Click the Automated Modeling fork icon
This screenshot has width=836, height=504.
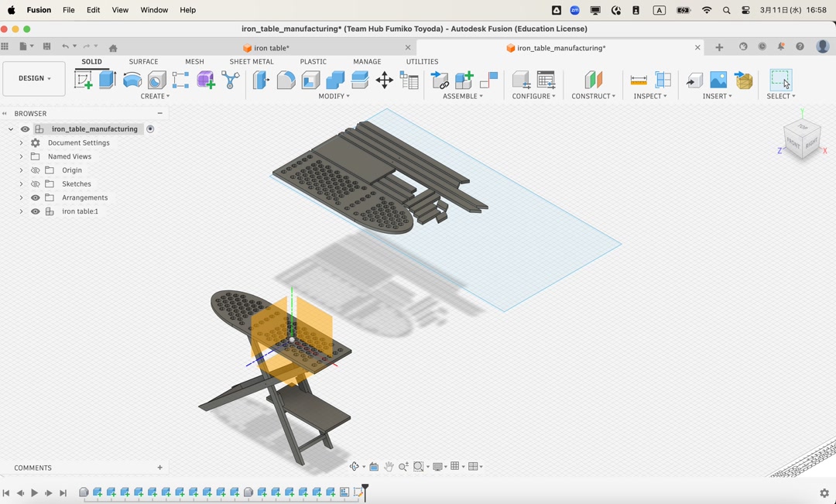coord(231,80)
